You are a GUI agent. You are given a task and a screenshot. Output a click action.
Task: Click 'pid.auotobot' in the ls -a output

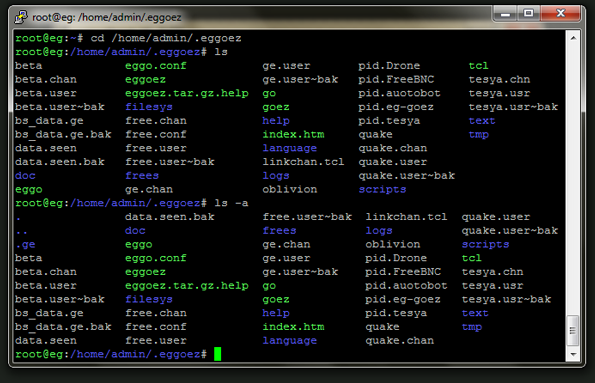pos(406,286)
